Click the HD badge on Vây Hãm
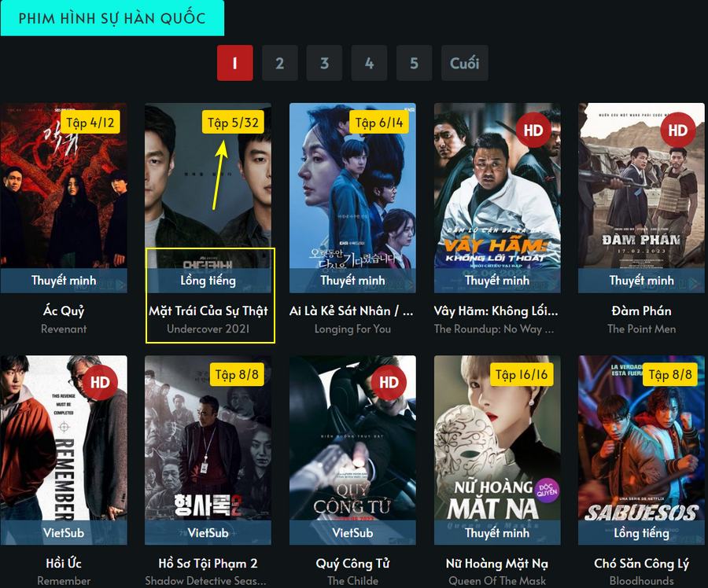The height and width of the screenshot is (588, 708). click(533, 130)
